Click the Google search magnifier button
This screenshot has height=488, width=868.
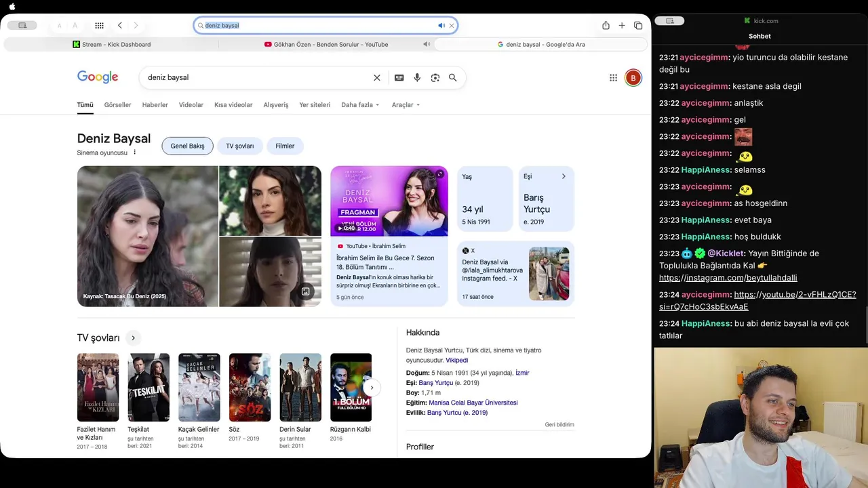point(453,77)
